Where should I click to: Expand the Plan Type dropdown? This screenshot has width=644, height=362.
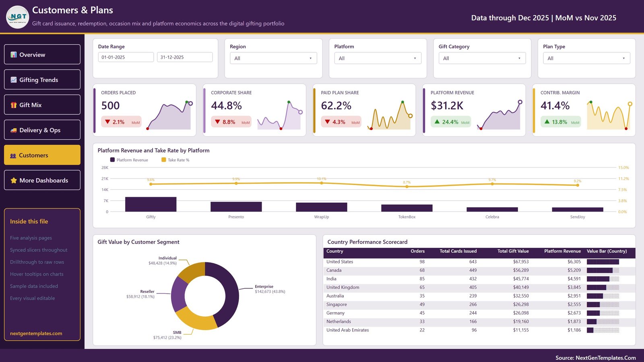coord(586,58)
